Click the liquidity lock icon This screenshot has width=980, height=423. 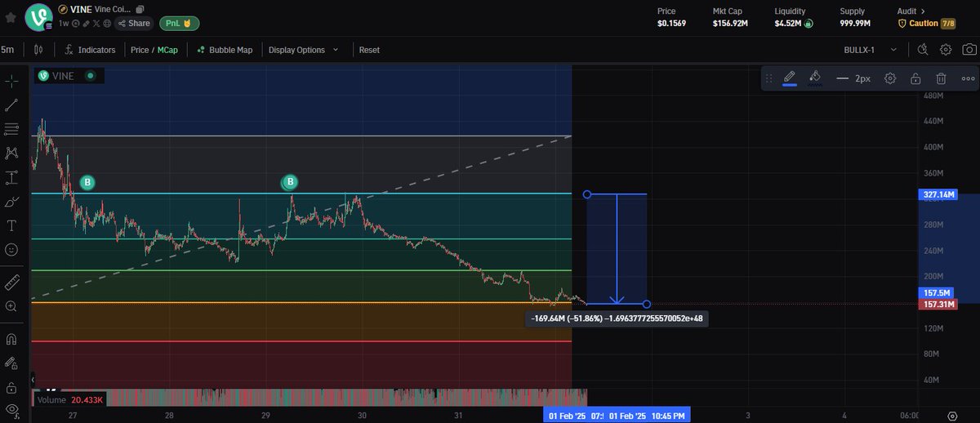coord(808,24)
